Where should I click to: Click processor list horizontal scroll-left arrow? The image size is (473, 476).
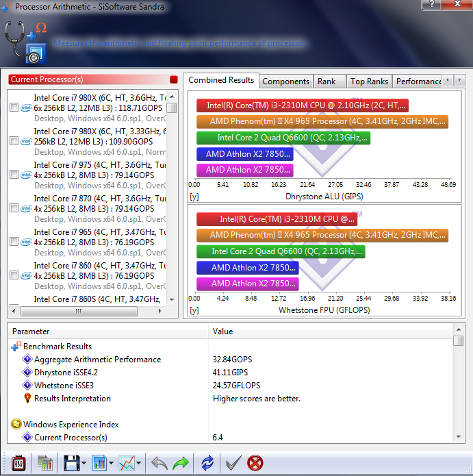coord(14,311)
